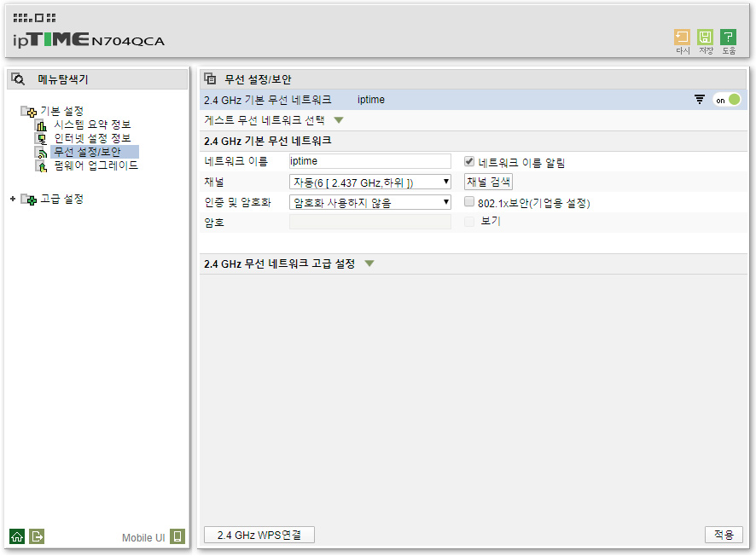Click the 무선 설정/보안 header page icon
Image resolution: width=756 pixels, height=556 pixels.
point(210,78)
